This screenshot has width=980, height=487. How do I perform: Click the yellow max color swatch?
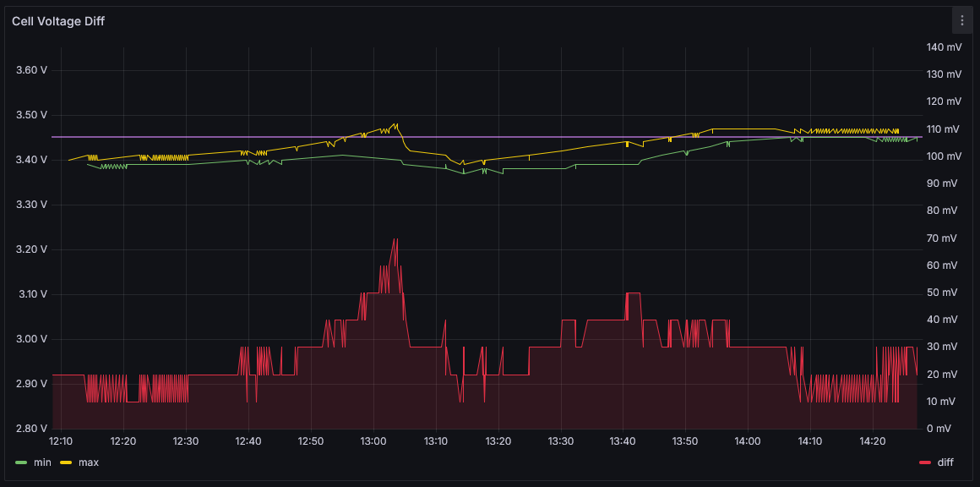tap(66, 462)
